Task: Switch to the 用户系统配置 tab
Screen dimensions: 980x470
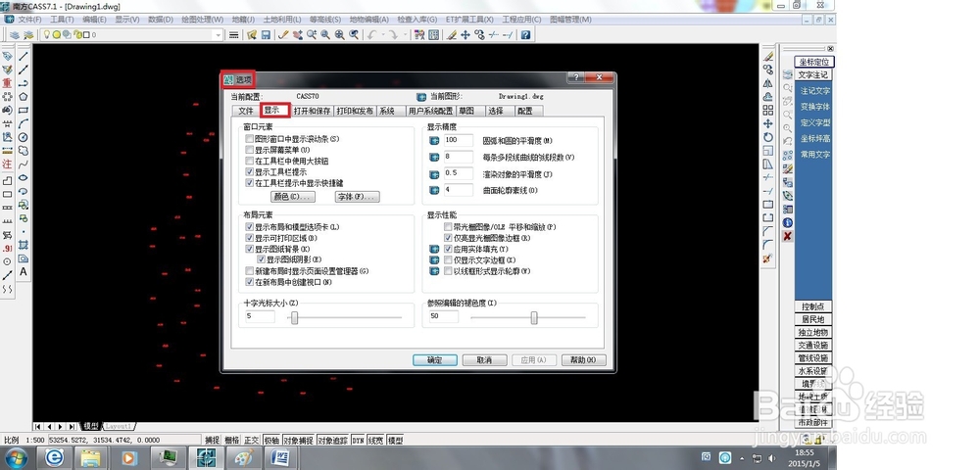Action: click(430, 111)
